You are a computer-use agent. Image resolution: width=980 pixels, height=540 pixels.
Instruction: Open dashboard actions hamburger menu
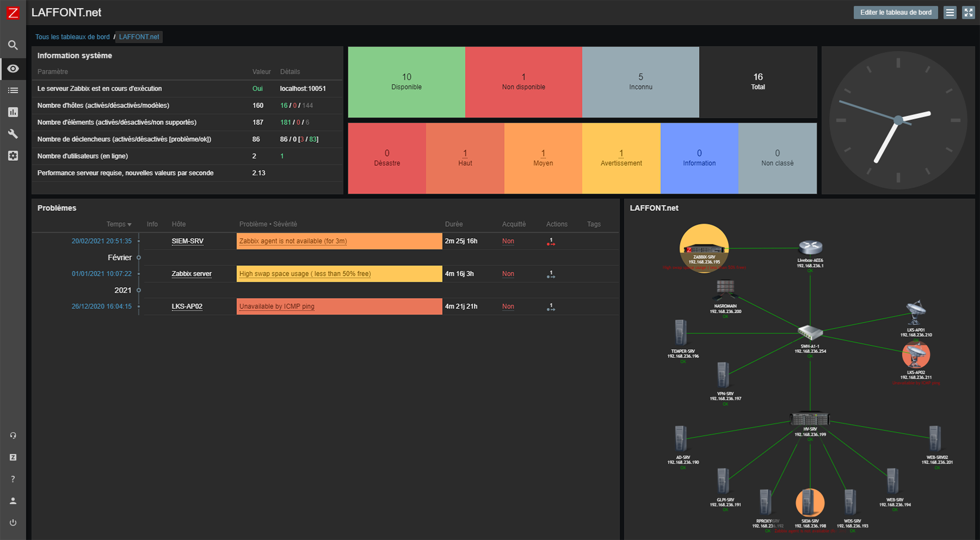point(950,13)
